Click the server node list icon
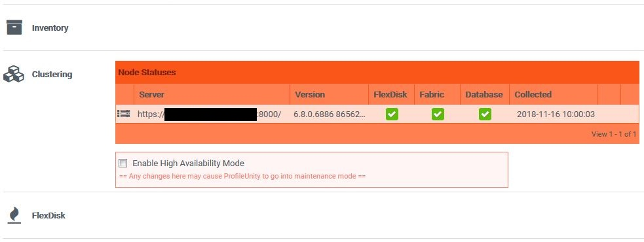Viewport: 644px width, 242px height. 124,114
